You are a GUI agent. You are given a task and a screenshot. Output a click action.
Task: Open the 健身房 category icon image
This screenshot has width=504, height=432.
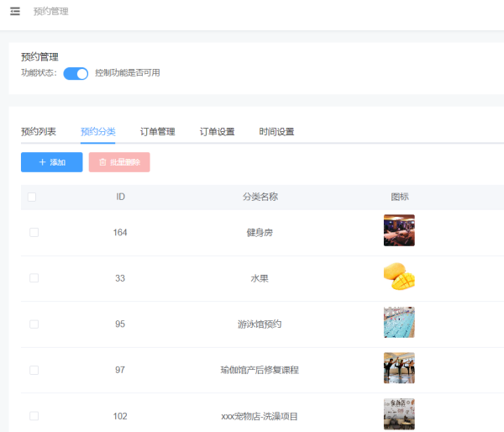pyautogui.click(x=399, y=230)
